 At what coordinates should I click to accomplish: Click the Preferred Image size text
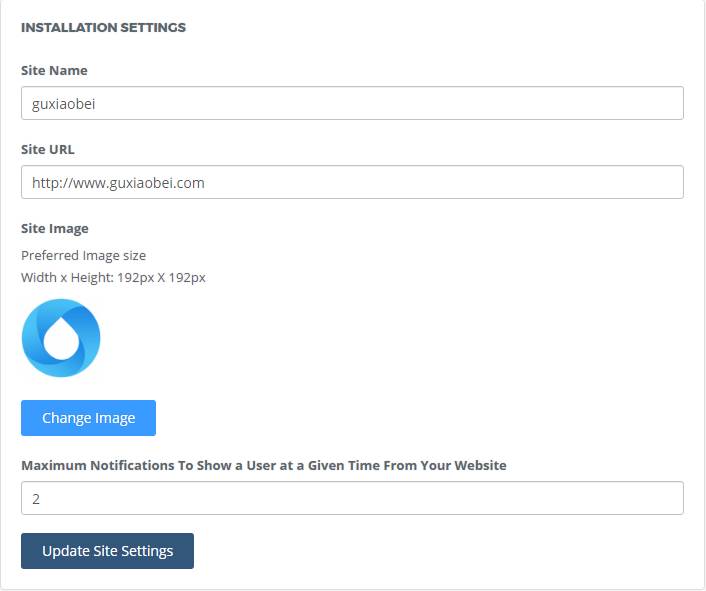pos(83,256)
